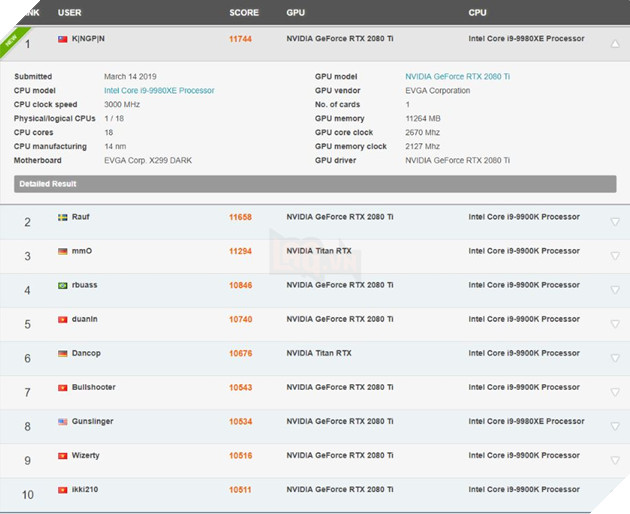630x514 pixels.
Task: Expand Wizerty's rank 9 result row
Action: [614, 460]
